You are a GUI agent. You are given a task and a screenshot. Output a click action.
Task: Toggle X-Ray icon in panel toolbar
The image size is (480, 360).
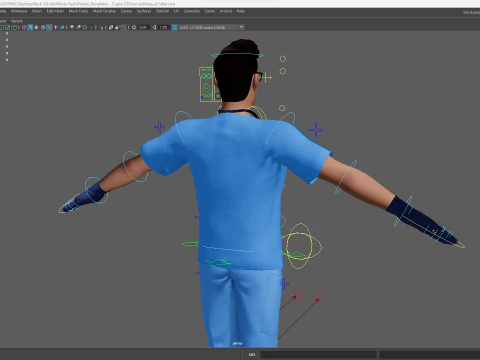point(111,27)
